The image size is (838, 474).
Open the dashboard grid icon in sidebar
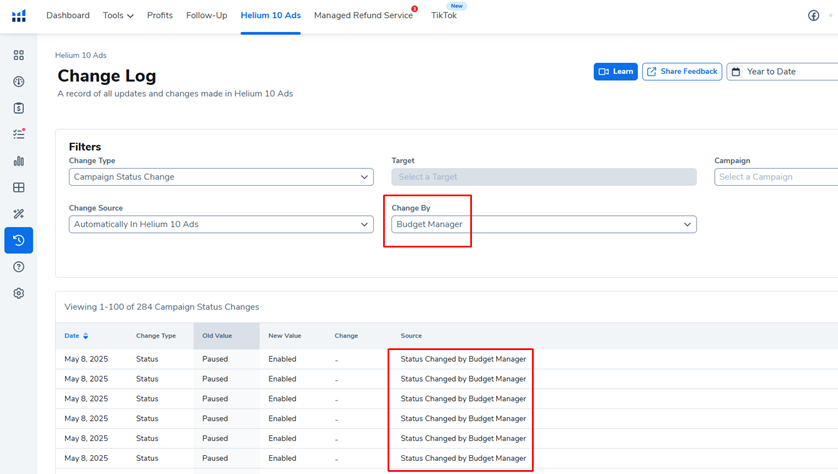(x=18, y=56)
